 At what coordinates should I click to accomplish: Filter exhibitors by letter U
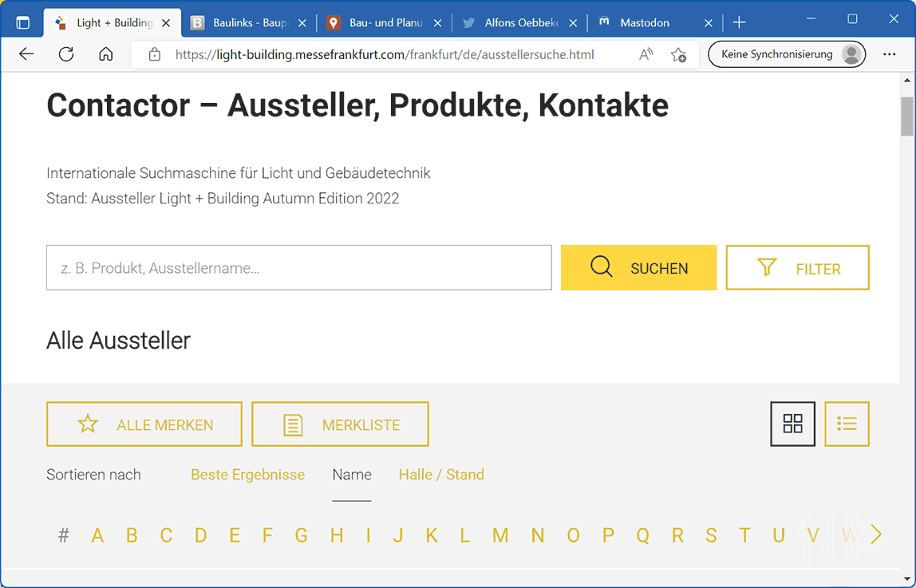[779, 535]
